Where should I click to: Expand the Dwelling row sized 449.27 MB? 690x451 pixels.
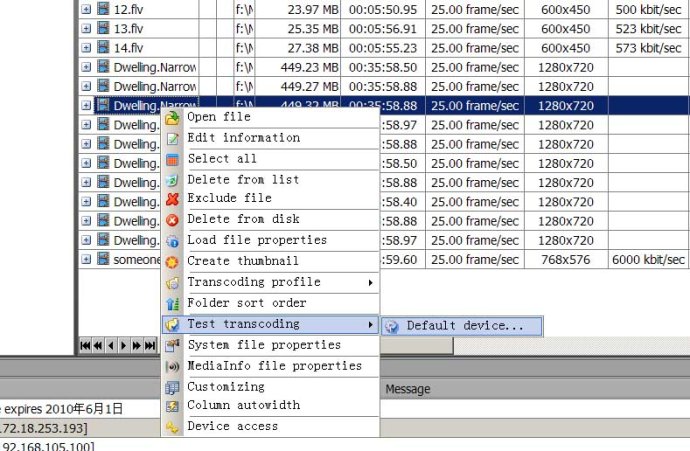click(86, 86)
